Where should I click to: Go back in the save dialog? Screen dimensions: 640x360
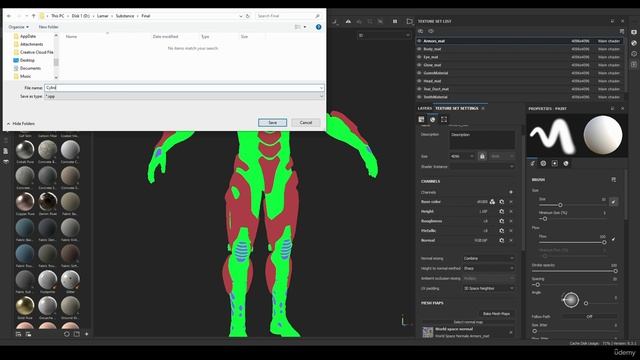(9, 16)
